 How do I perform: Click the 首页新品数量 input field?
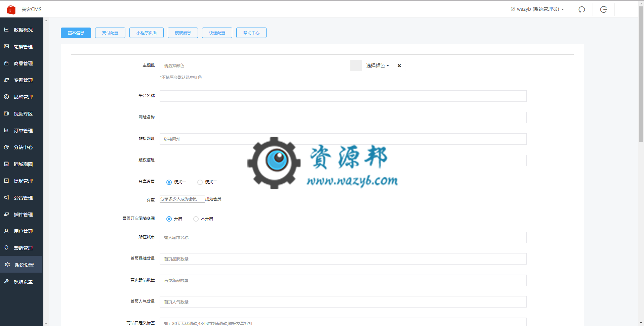pos(343,280)
